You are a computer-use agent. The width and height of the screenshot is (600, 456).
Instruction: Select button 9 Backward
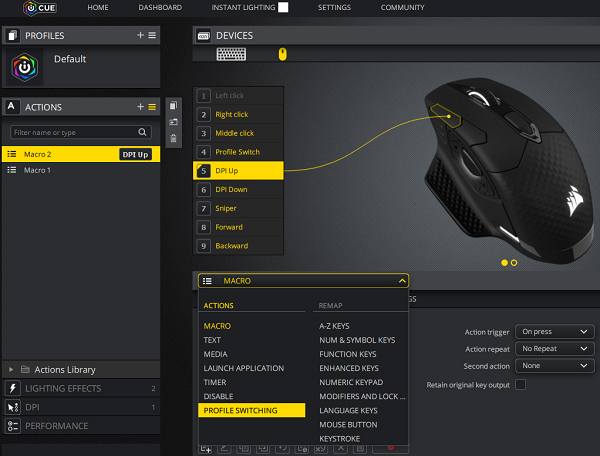point(238,246)
